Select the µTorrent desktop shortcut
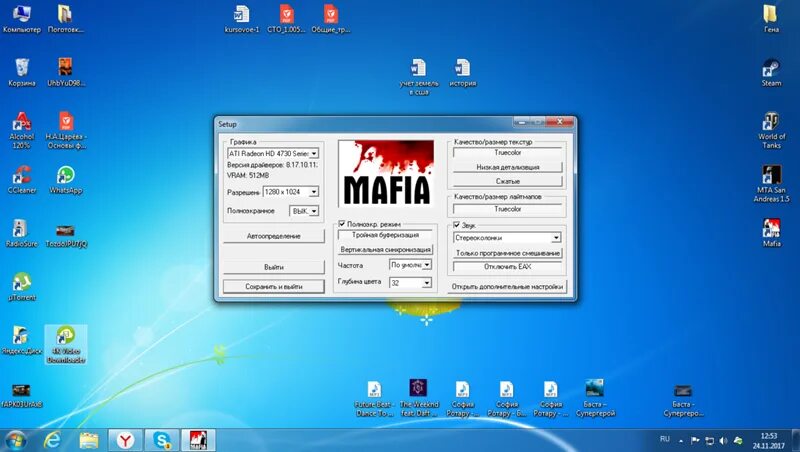 (21, 287)
